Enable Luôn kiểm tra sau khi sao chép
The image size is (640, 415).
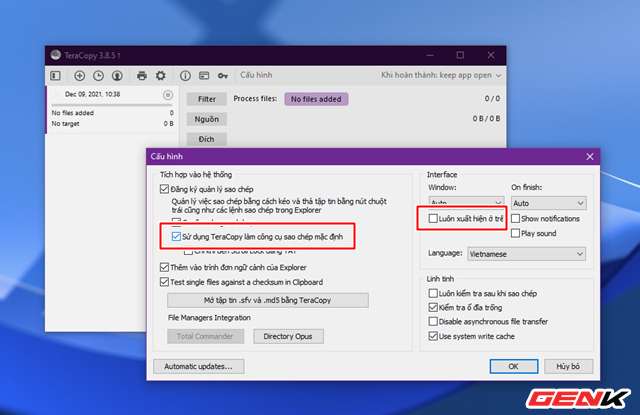coord(433,293)
